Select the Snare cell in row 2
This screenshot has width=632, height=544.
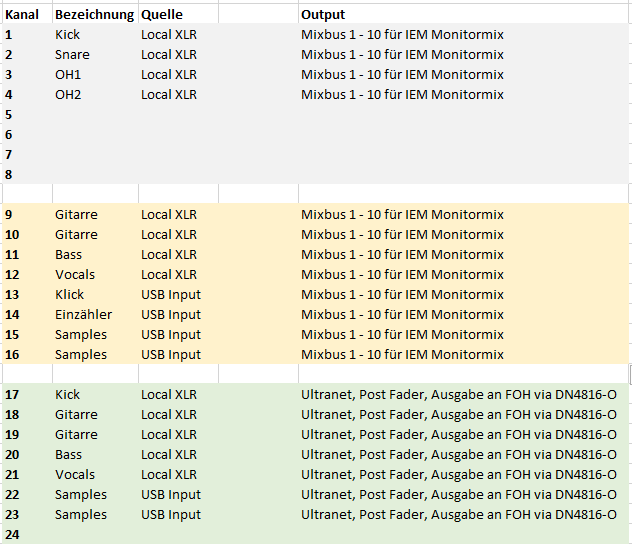click(x=72, y=55)
